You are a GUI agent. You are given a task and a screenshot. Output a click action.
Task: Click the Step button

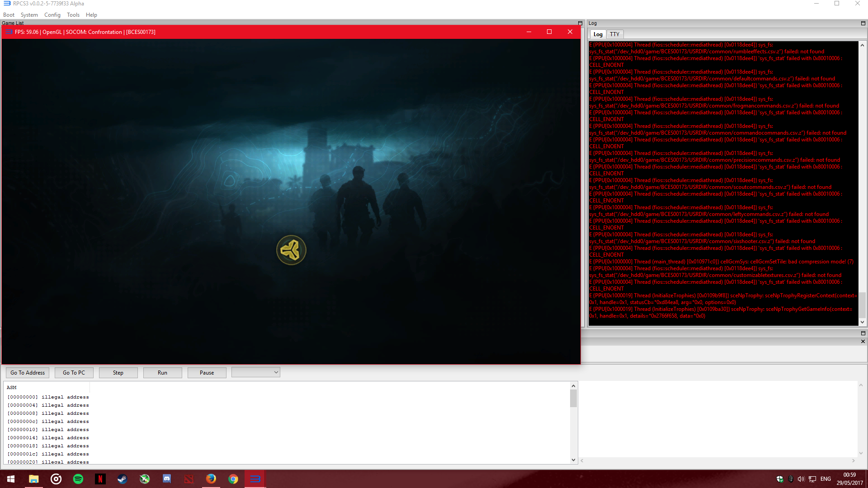118,373
